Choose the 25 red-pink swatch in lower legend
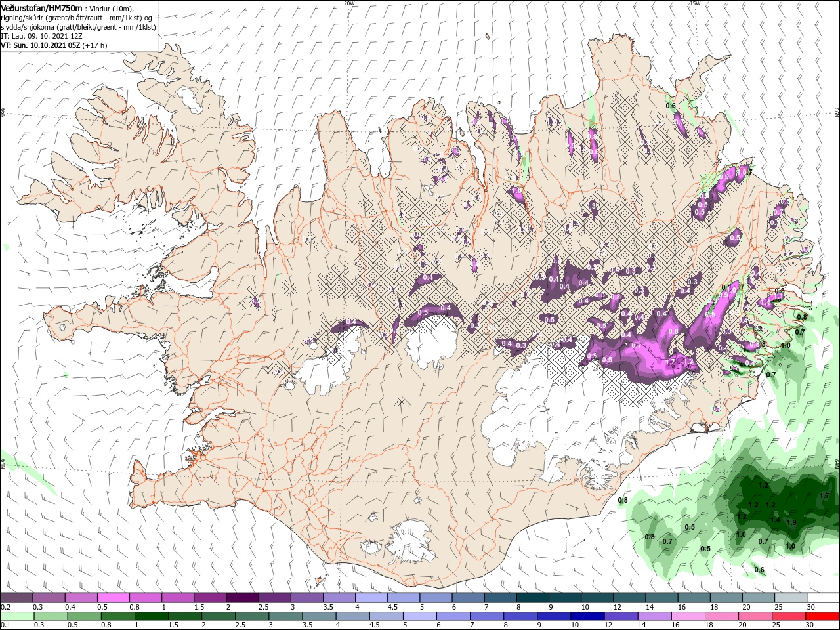 pyautogui.click(x=789, y=616)
